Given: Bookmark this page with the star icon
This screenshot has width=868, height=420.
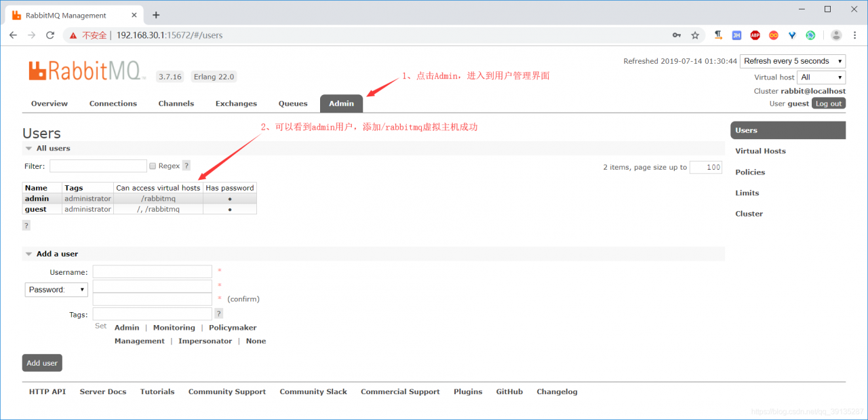Looking at the screenshot, I should point(695,35).
